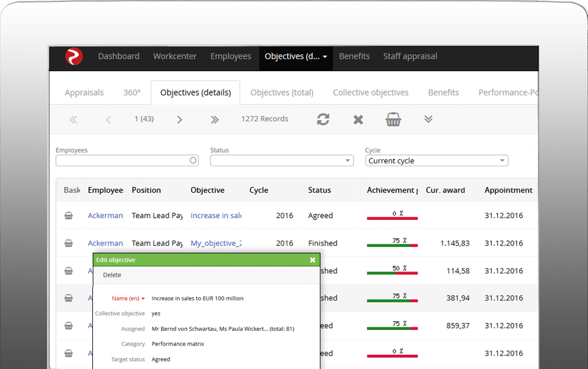Click basket icon in 859,37 award row
588x369 pixels.
click(x=69, y=326)
